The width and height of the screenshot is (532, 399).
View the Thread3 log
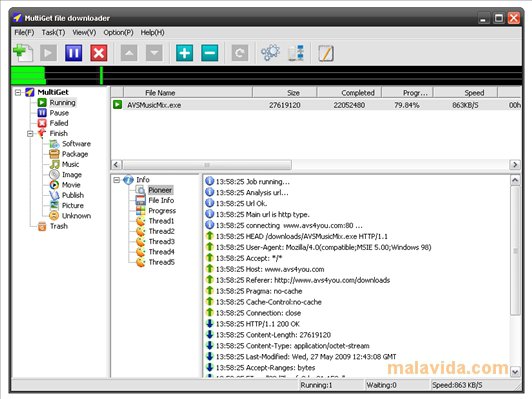[x=162, y=242]
